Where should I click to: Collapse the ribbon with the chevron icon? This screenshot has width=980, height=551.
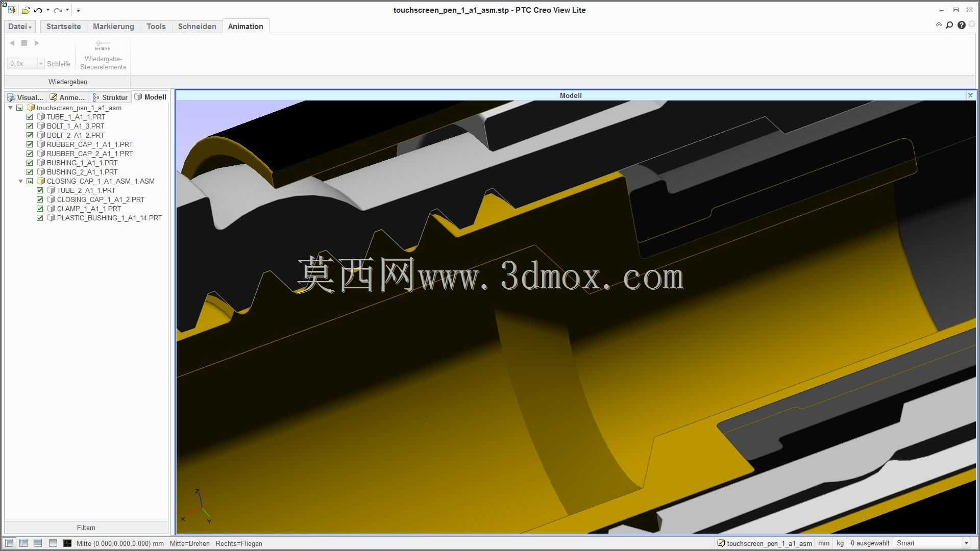click(939, 24)
